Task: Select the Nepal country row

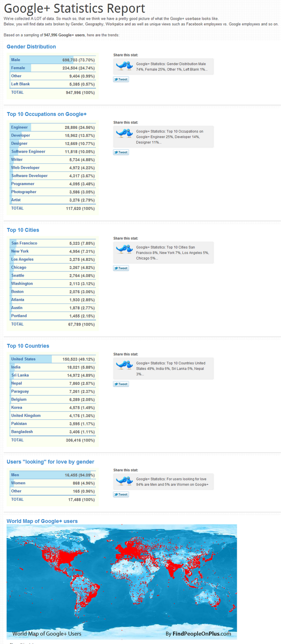Action: [53, 384]
